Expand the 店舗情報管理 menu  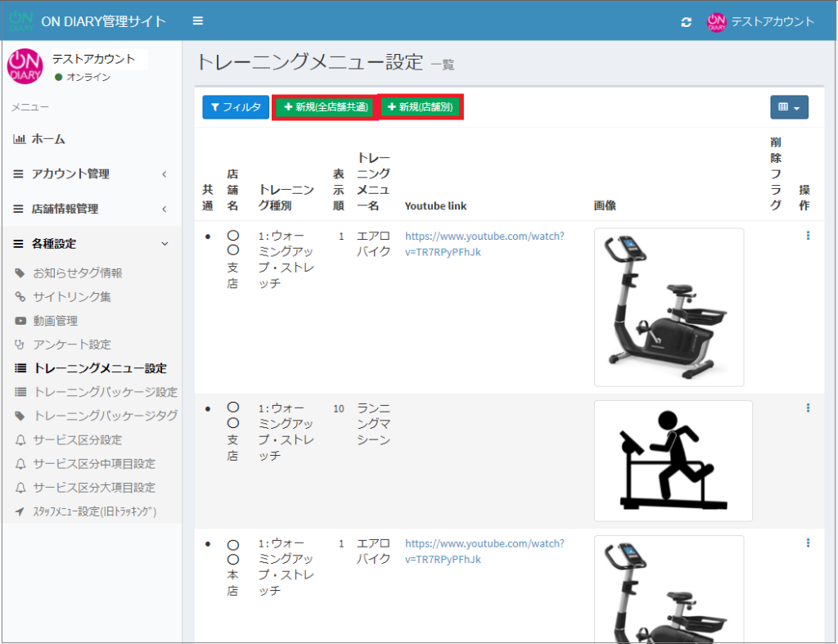coord(90,209)
